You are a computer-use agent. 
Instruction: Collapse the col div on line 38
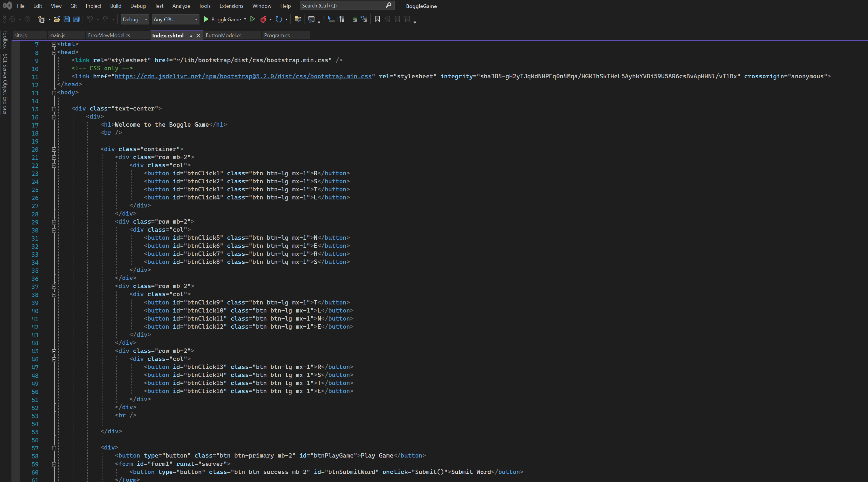(x=54, y=295)
